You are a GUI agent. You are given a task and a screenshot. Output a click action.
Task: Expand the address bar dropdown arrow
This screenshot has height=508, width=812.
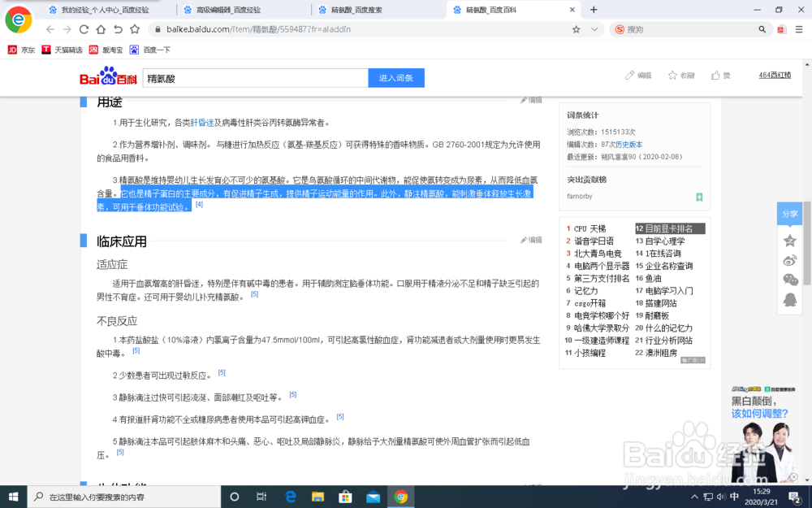click(593, 28)
